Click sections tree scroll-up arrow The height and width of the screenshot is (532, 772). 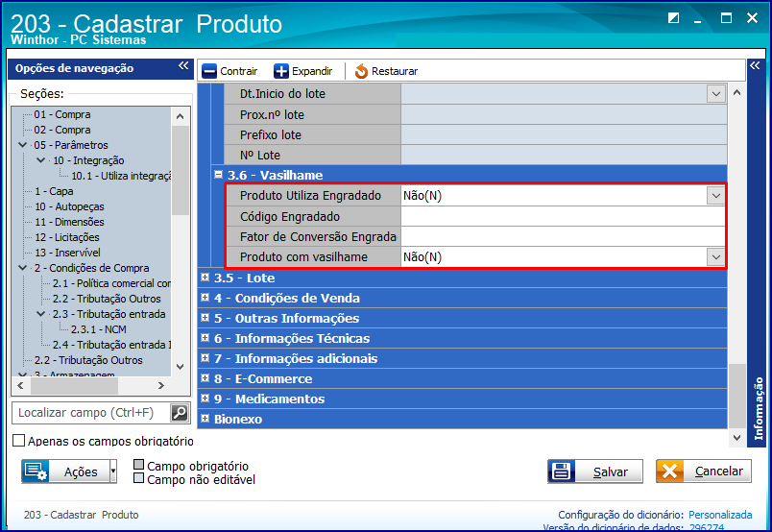pyautogui.click(x=181, y=116)
